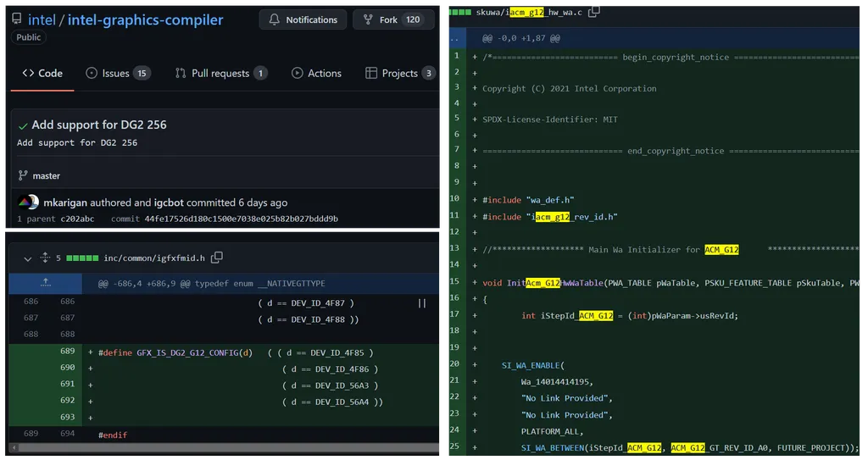Image resolution: width=868 pixels, height=460 pixels.
Task: Open the igcbot committer profile
Action: pos(170,202)
